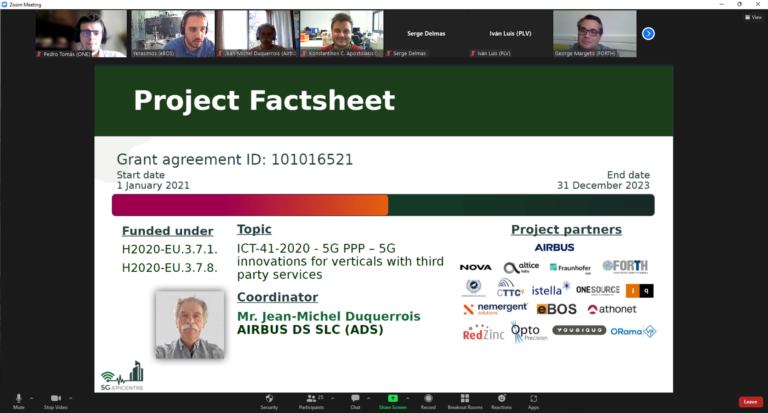Click the Funded under heading
The image size is (768, 413).
click(168, 231)
